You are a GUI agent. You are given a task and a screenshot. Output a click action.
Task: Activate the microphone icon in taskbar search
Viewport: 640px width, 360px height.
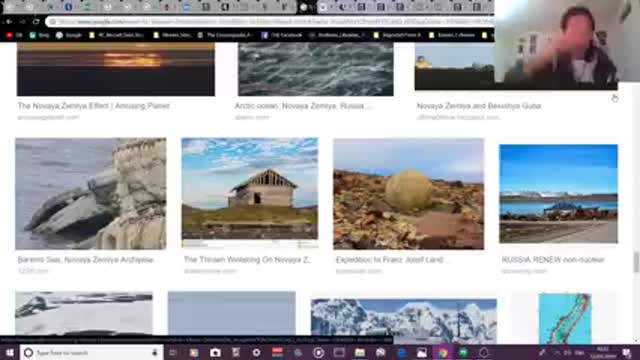click(155, 352)
